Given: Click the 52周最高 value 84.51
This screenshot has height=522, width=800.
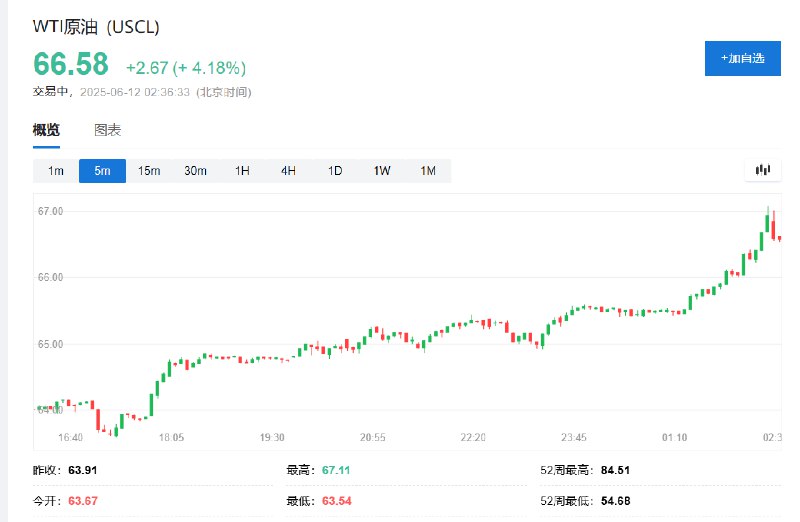Looking at the screenshot, I should coord(615,470).
